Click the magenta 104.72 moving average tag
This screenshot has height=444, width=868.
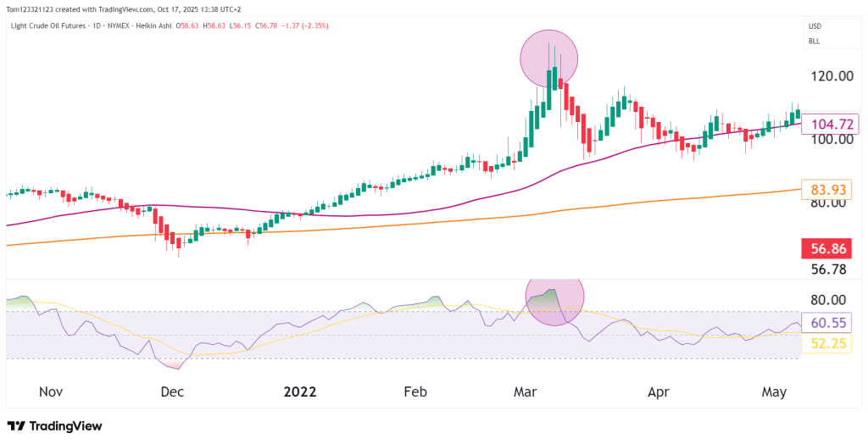[831, 124]
